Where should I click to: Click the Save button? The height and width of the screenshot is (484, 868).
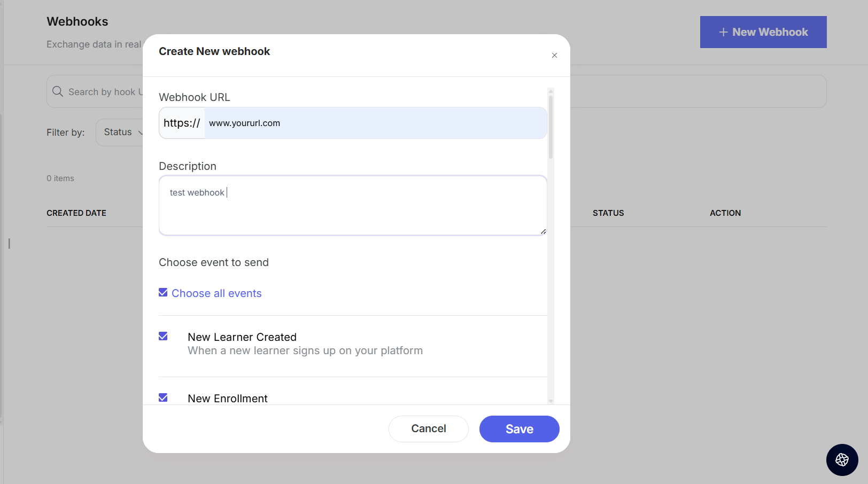pyautogui.click(x=519, y=429)
